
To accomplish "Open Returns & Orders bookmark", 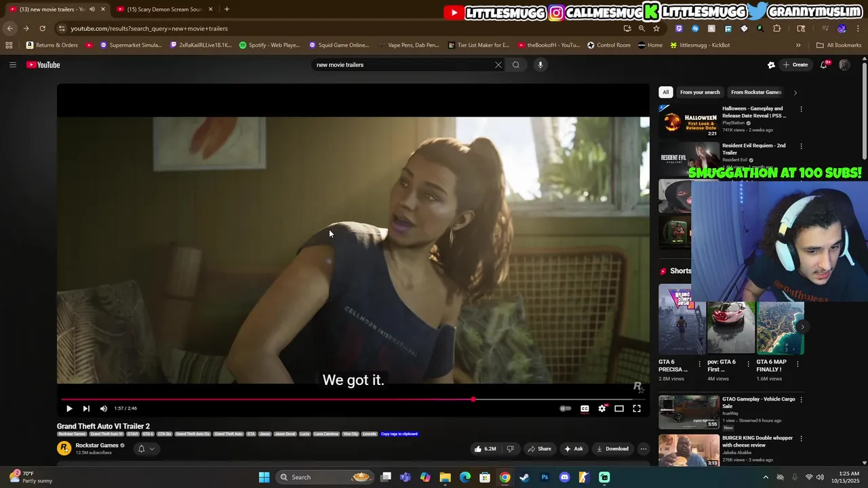I will [52, 45].
